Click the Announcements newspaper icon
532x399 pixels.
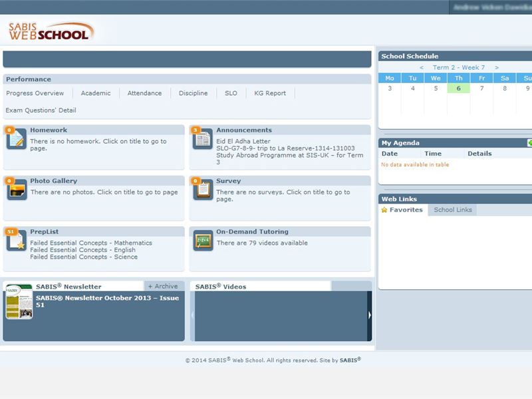203,139
